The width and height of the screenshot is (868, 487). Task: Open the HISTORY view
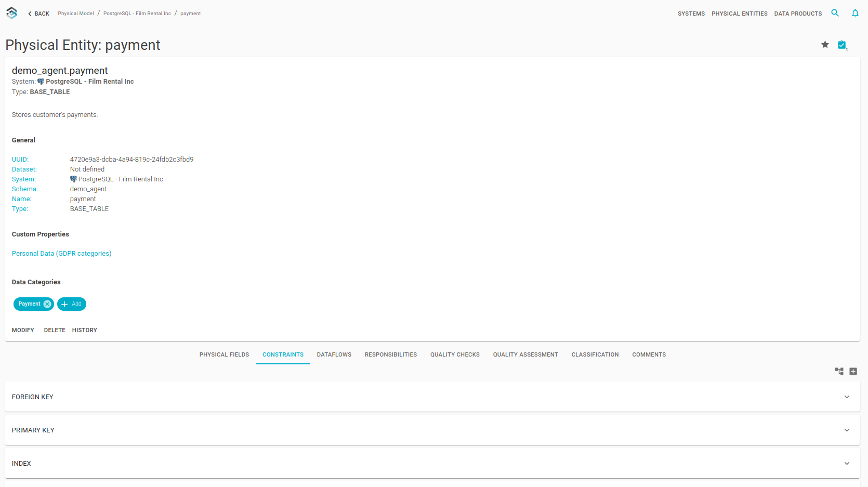click(x=85, y=330)
